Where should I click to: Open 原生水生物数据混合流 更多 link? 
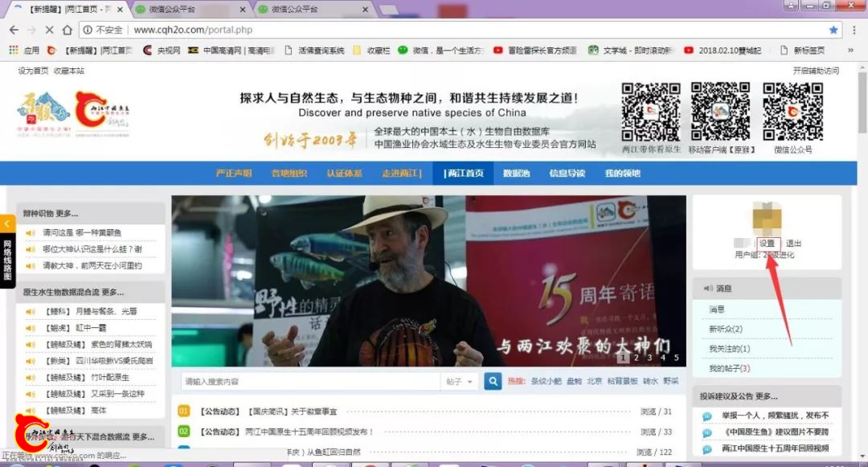pyautogui.click(x=73, y=292)
